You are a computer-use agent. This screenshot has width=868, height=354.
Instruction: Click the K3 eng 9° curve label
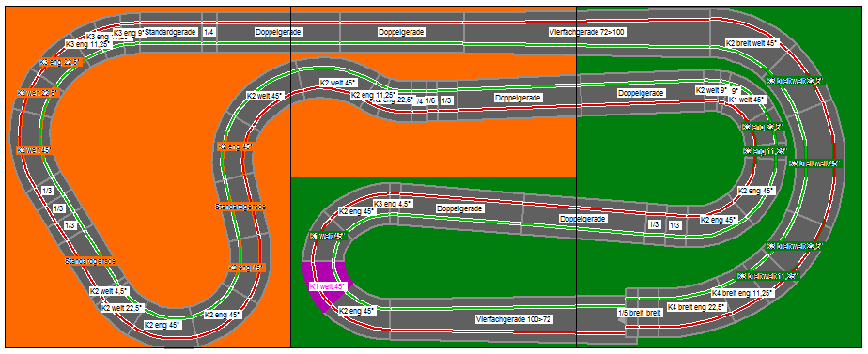point(129,32)
